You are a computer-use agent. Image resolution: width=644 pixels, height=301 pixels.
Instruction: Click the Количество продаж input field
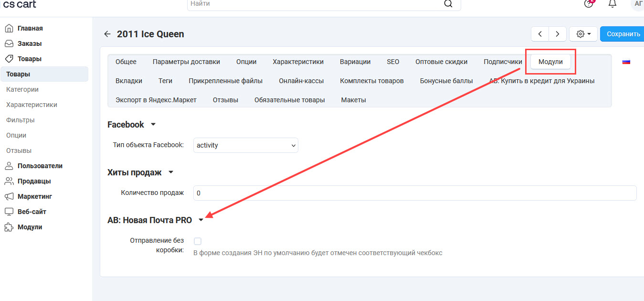414,193
